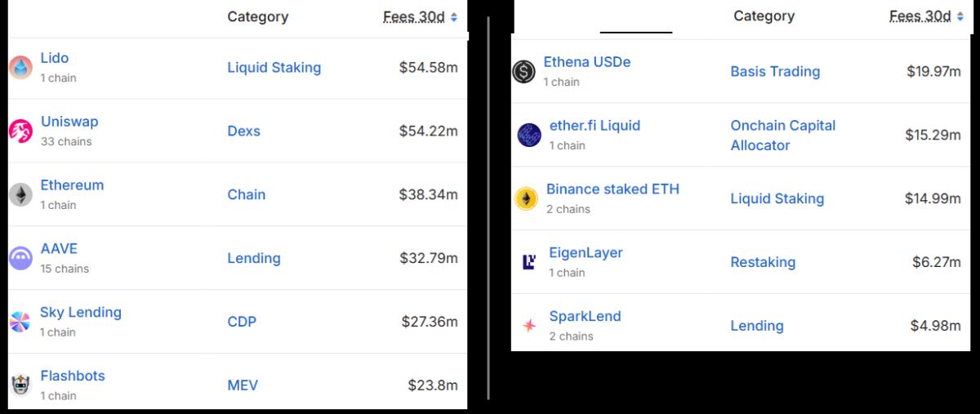Select the Dexs category link

coord(243,131)
